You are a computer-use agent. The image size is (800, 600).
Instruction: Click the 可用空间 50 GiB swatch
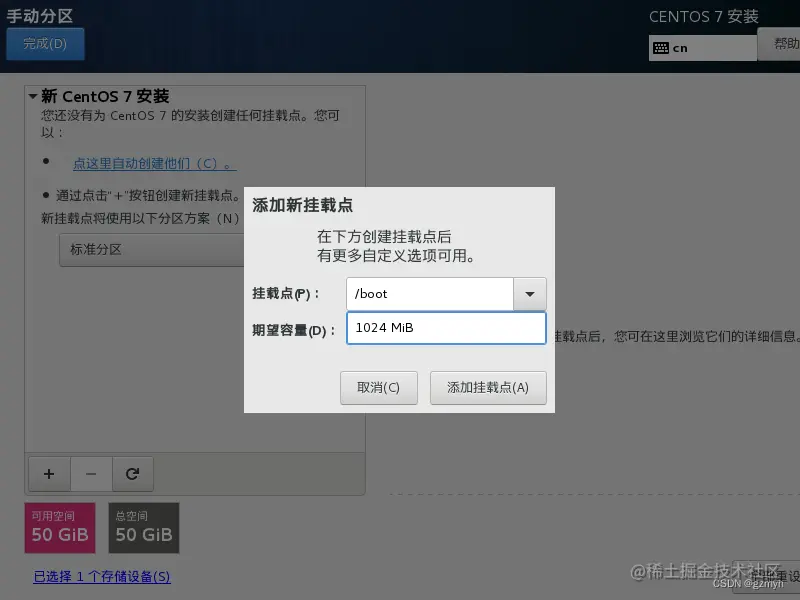click(x=59, y=527)
